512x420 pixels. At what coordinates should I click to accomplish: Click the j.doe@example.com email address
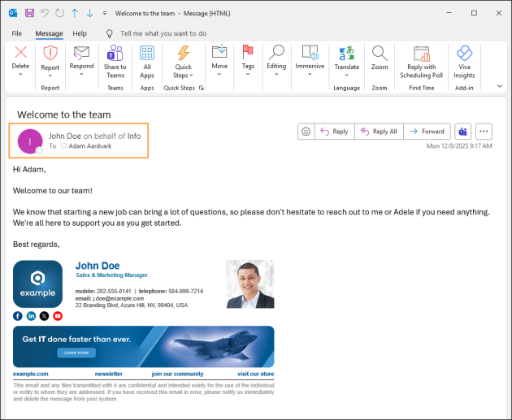click(x=118, y=298)
